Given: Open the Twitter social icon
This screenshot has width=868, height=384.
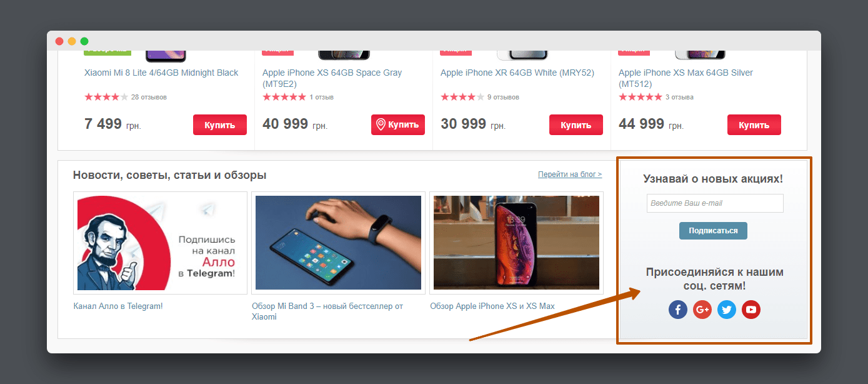Looking at the screenshot, I should click(727, 310).
